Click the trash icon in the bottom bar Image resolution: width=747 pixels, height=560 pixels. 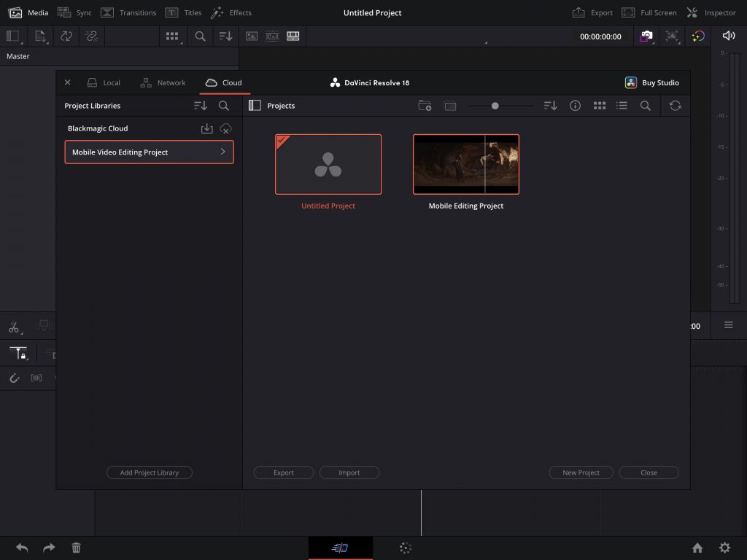point(76,548)
